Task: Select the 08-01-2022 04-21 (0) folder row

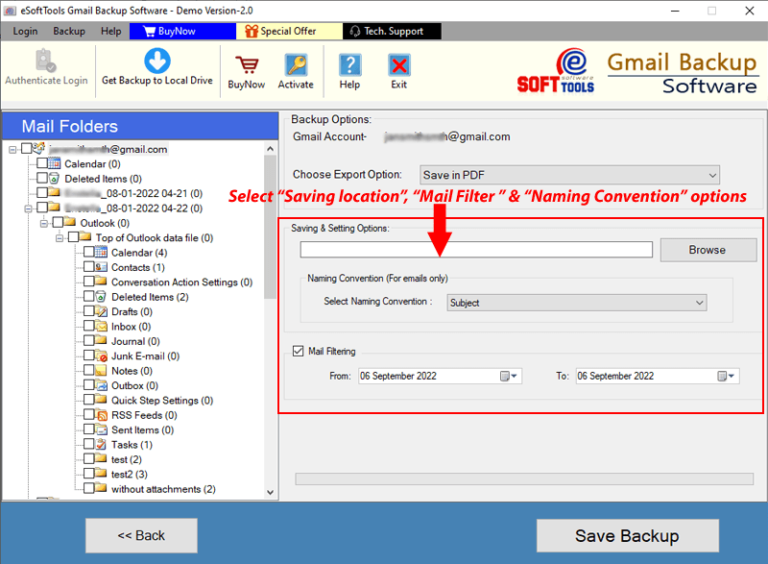Action: (x=133, y=193)
